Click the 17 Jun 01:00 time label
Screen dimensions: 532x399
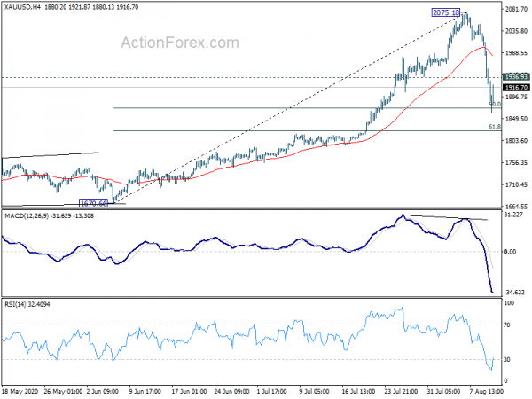pos(189,391)
